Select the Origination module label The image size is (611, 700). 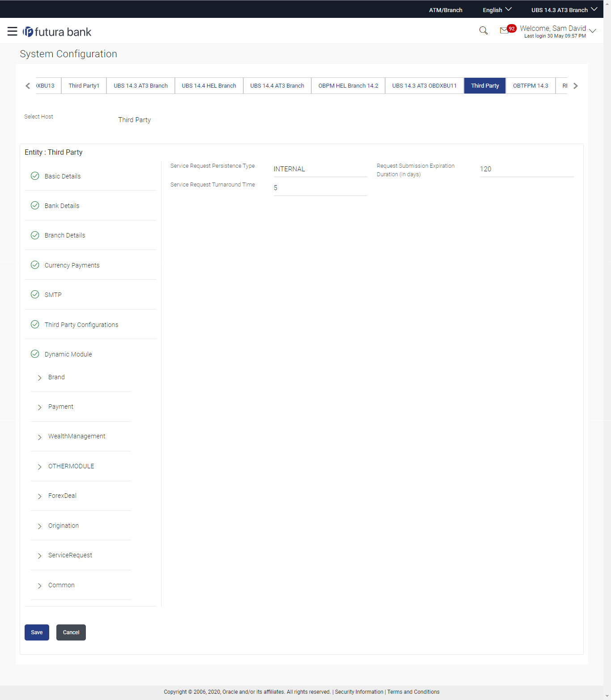tap(64, 526)
